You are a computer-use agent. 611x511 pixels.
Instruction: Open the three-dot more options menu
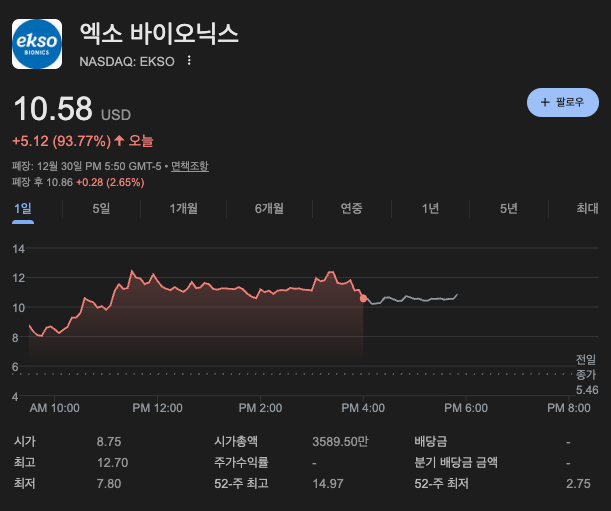(189, 60)
